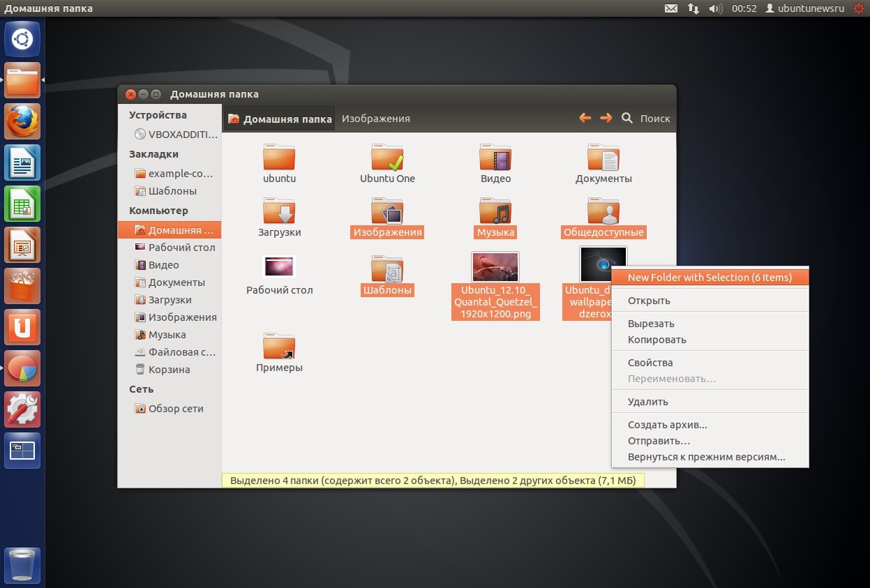Select Ubuntu_12.10_Quantal_Quetzel image thumbnail

pos(495,267)
